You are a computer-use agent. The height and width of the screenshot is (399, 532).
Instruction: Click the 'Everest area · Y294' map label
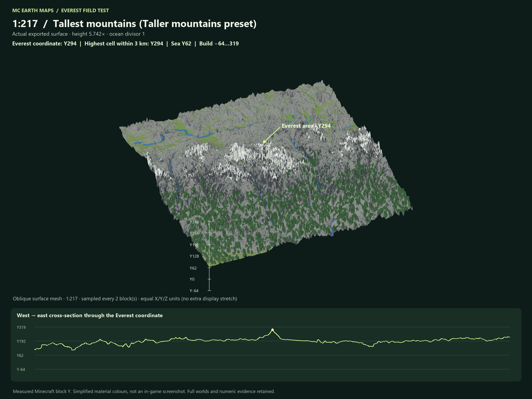click(306, 126)
